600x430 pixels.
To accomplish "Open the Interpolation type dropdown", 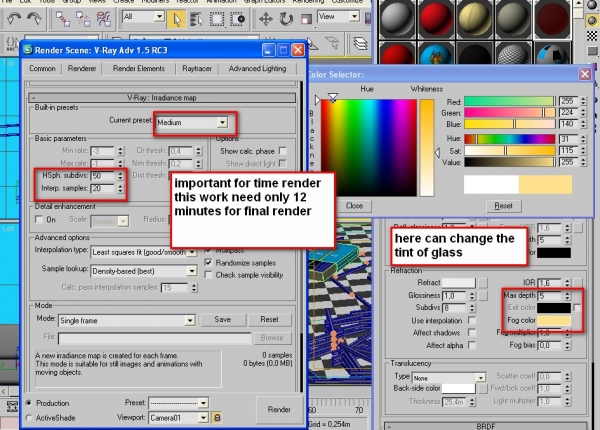I will pos(144,252).
